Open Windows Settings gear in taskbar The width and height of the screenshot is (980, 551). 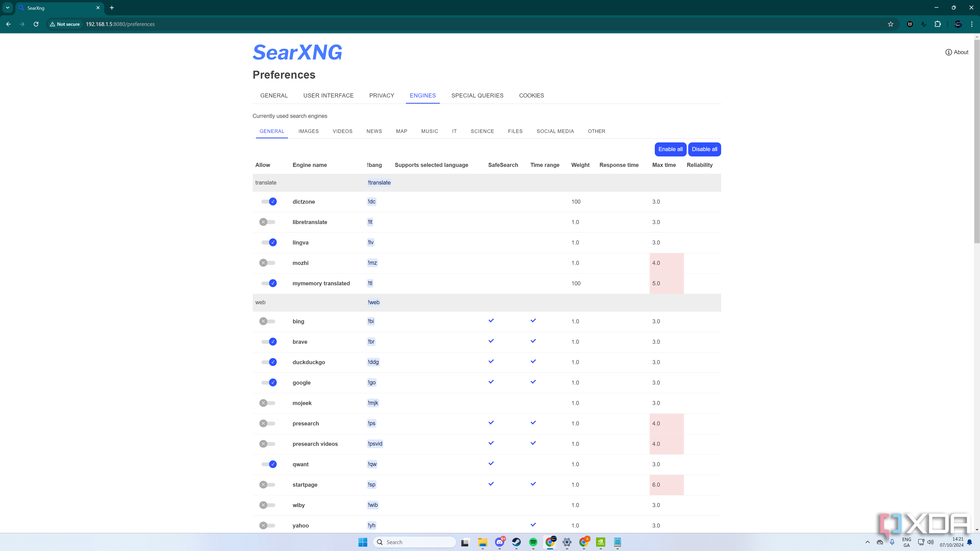pos(567,542)
